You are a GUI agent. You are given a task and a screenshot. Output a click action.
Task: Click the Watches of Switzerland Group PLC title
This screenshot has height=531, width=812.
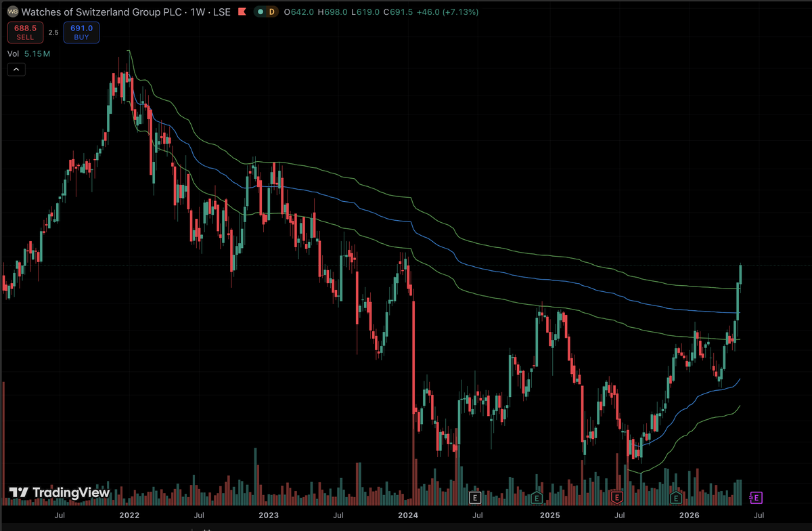click(103, 12)
